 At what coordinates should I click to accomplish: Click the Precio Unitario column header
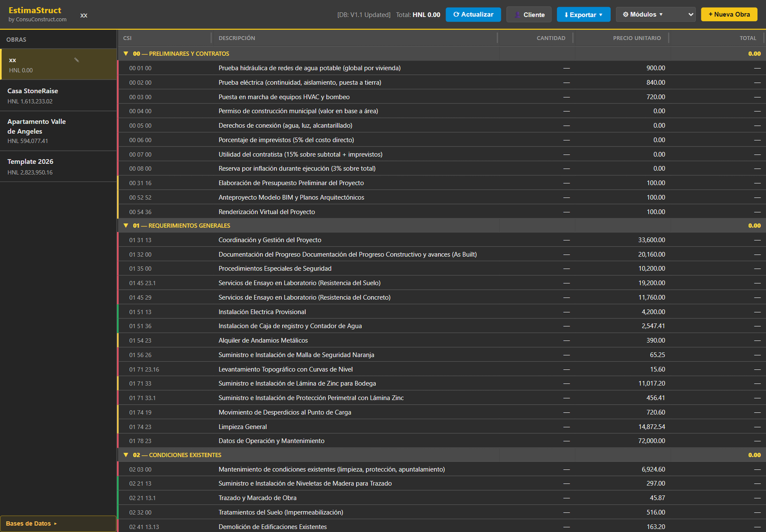tap(637, 38)
